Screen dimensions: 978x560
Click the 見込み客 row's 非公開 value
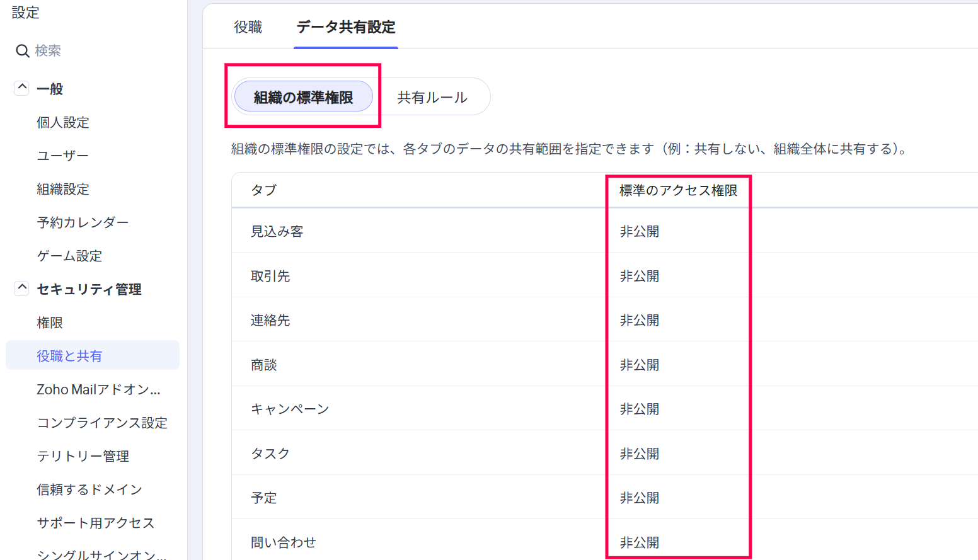640,231
